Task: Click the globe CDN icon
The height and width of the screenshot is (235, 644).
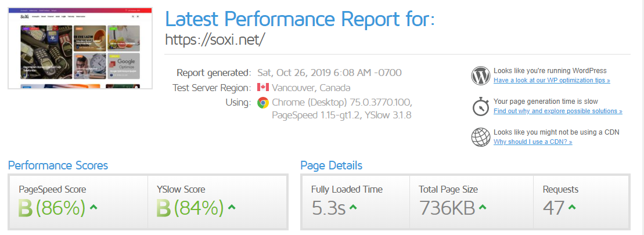Action: 481,138
